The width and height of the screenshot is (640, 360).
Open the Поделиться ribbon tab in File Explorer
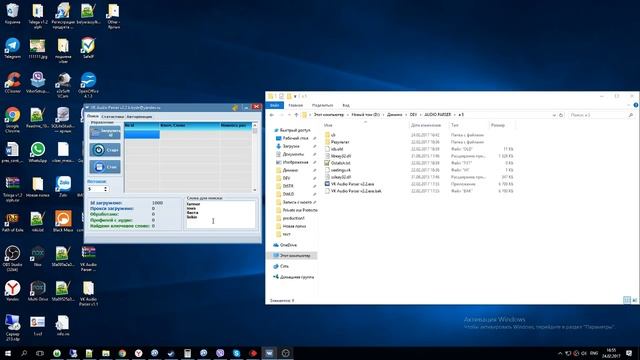[x=322, y=105]
